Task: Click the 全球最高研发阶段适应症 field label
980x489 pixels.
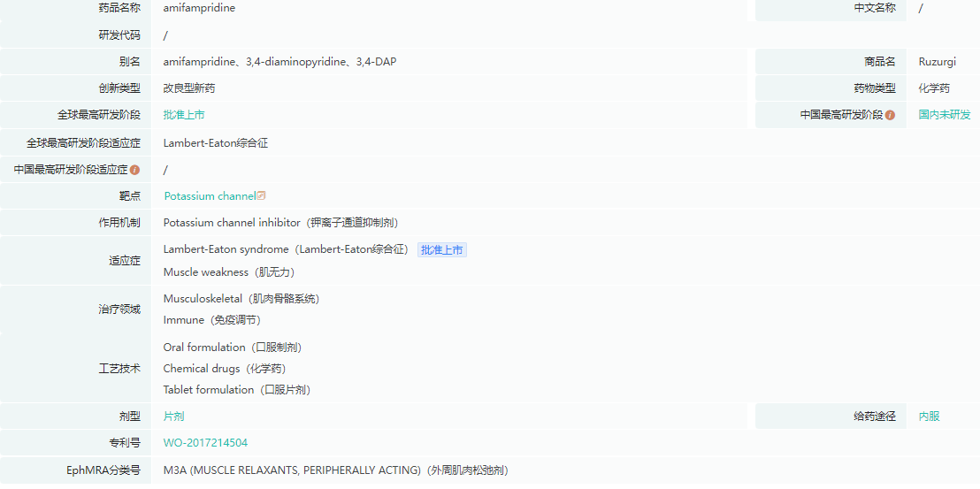Action: pos(83,143)
